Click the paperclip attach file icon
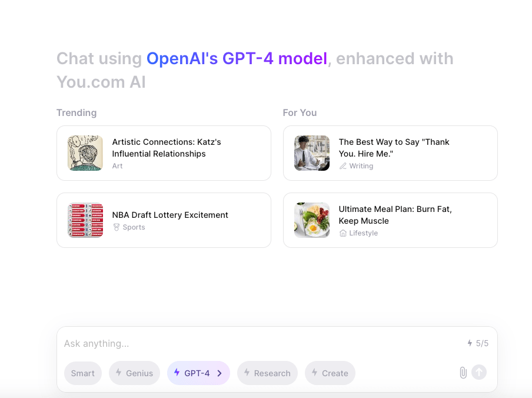 (463, 373)
